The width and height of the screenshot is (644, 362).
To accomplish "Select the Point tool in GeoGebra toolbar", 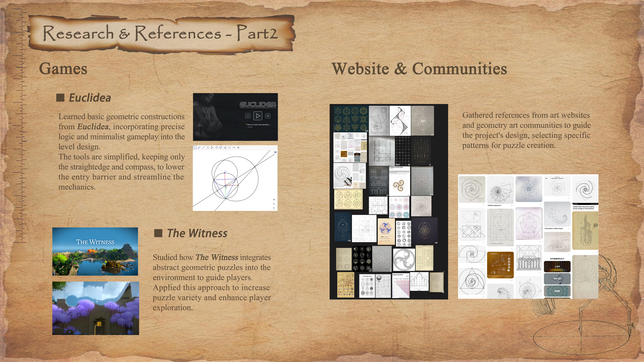I will tap(199, 147).
